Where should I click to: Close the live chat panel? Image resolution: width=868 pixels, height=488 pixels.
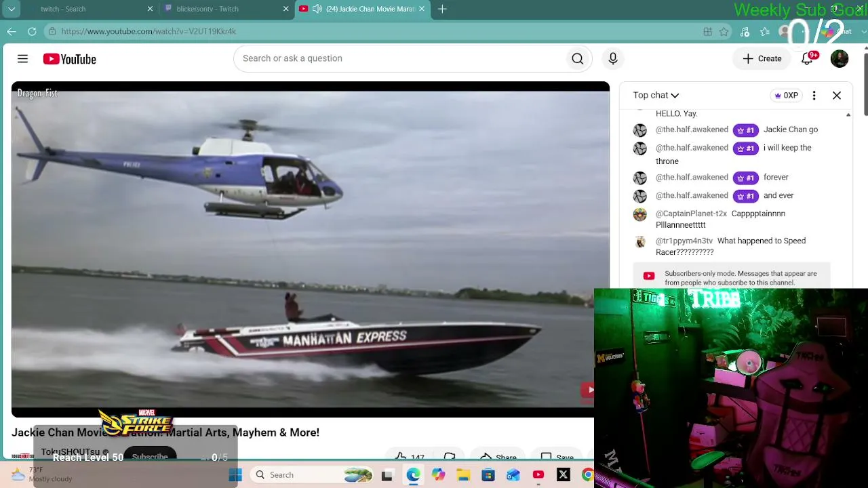(x=837, y=96)
